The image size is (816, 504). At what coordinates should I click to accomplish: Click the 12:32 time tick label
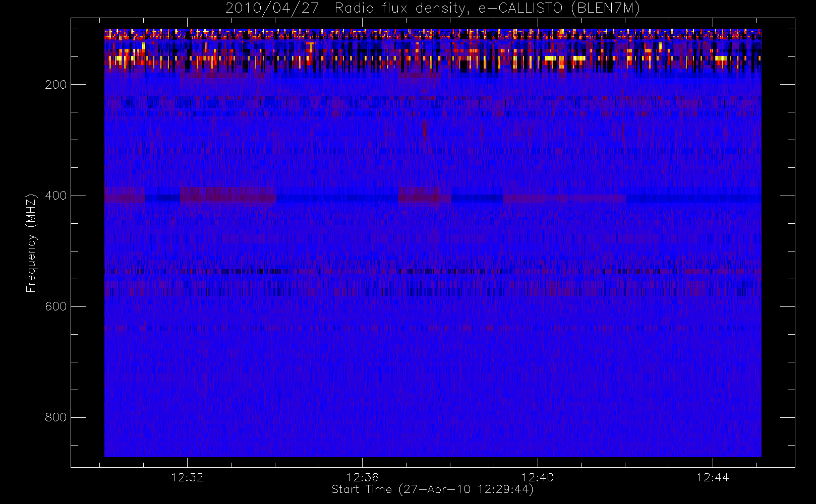[187, 477]
